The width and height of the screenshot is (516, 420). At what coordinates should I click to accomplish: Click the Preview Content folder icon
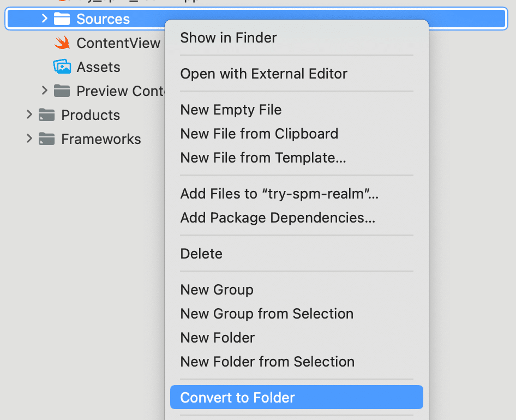coord(62,91)
